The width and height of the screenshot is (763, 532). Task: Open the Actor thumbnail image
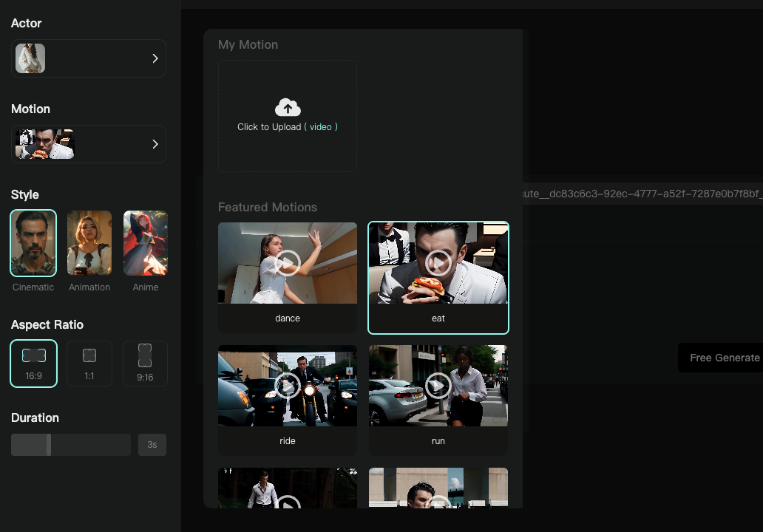pyautogui.click(x=30, y=58)
